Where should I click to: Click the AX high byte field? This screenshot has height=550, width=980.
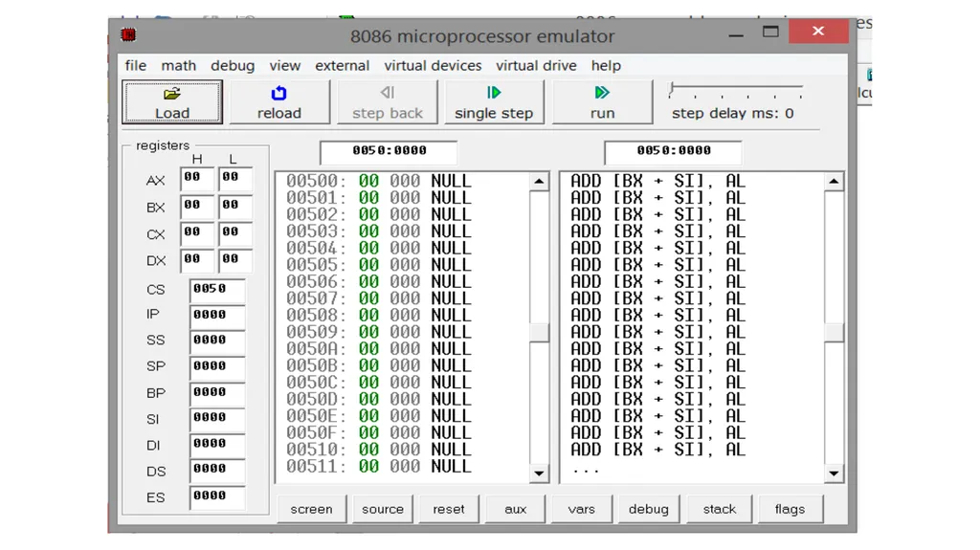tap(197, 179)
